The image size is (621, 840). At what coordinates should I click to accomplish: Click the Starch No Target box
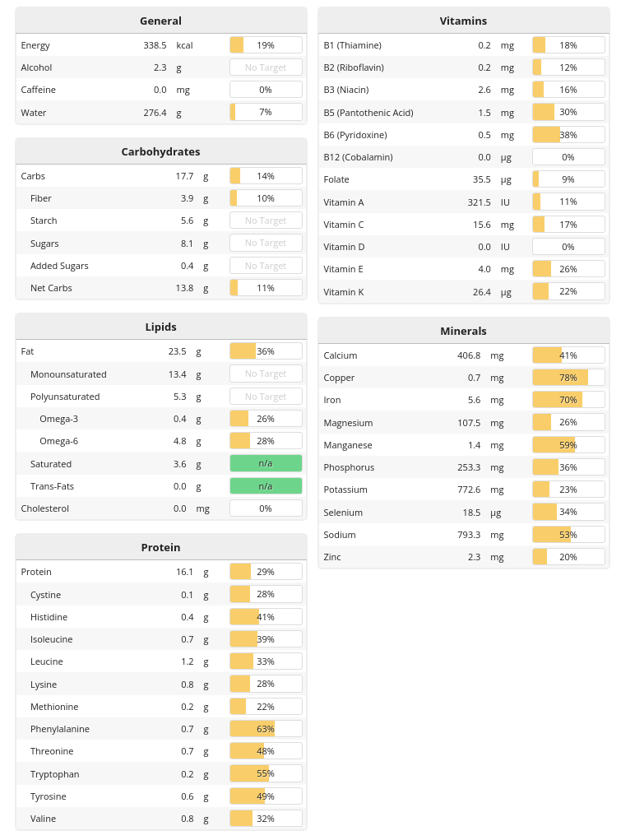pos(266,220)
